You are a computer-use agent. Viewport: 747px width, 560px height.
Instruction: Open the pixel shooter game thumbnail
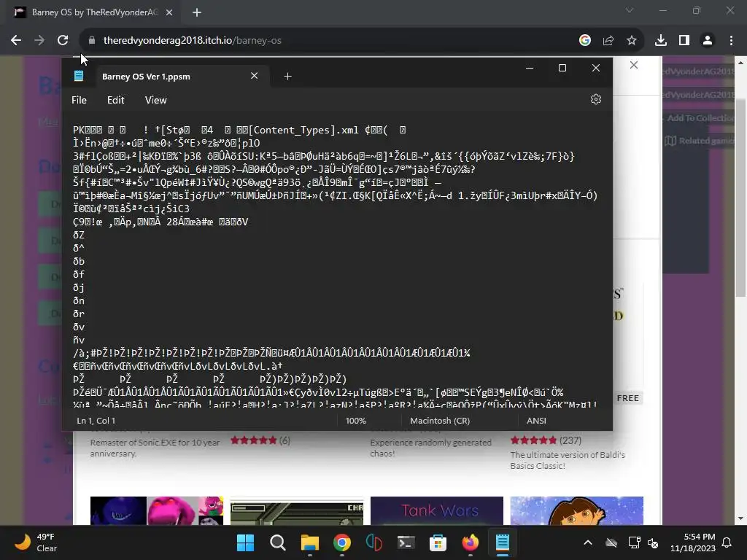(296, 510)
